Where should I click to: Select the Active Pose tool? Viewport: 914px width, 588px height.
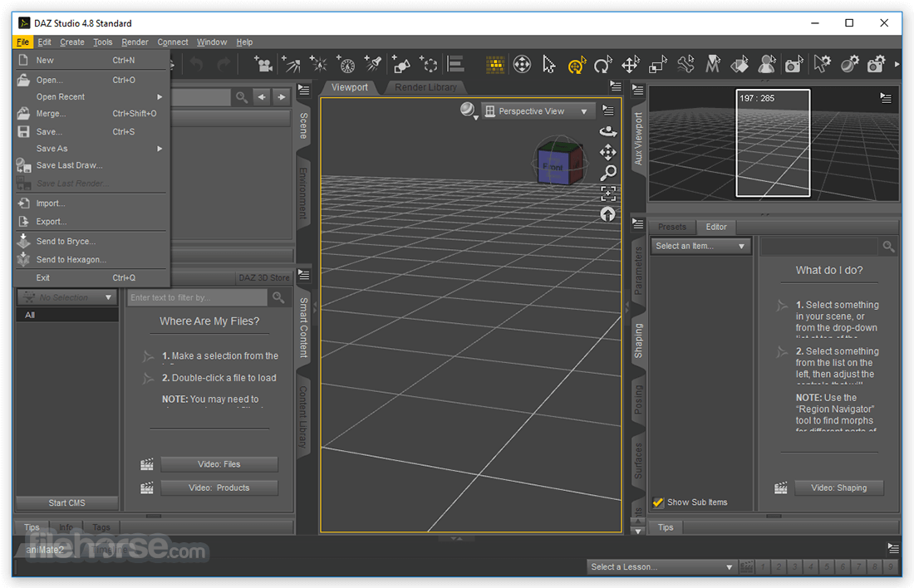[x=523, y=64]
